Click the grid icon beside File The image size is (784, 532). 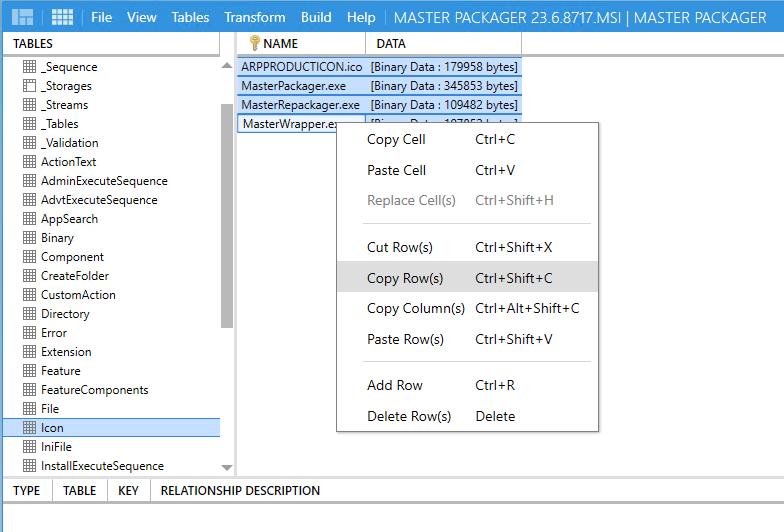click(30, 408)
